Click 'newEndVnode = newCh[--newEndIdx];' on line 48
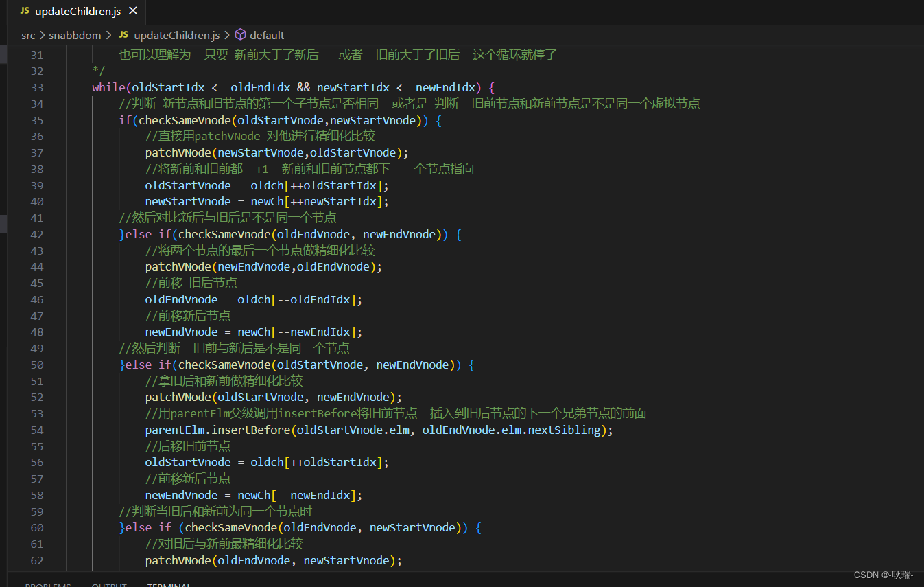 [254, 332]
